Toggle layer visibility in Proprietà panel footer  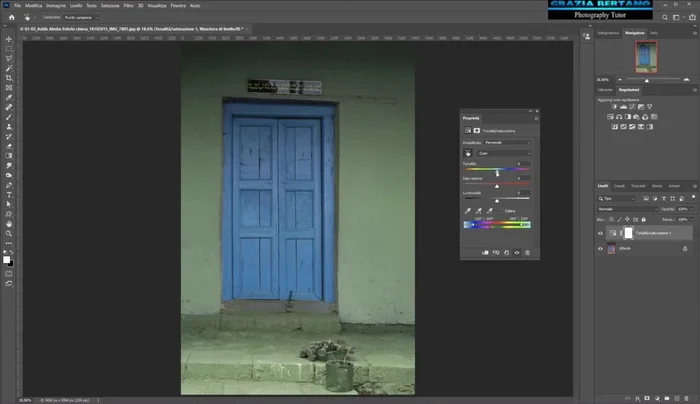[517, 253]
